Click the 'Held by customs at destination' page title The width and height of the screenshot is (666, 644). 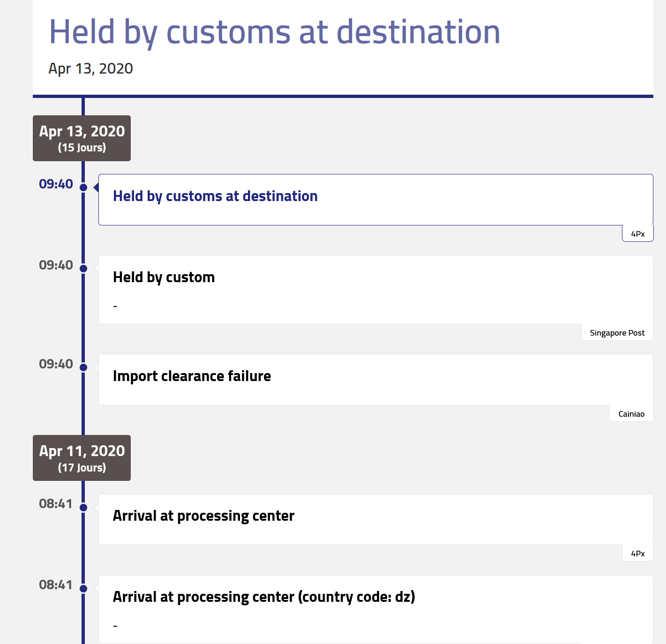pyautogui.click(x=275, y=32)
